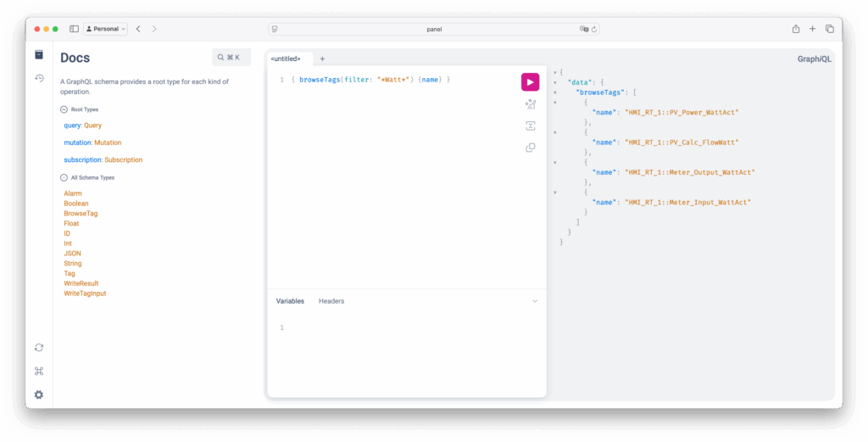The width and height of the screenshot is (868, 442).
Task: Click the "HMI_RT_1::Meter_Output_WattAct" value
Action: (690, 172)
